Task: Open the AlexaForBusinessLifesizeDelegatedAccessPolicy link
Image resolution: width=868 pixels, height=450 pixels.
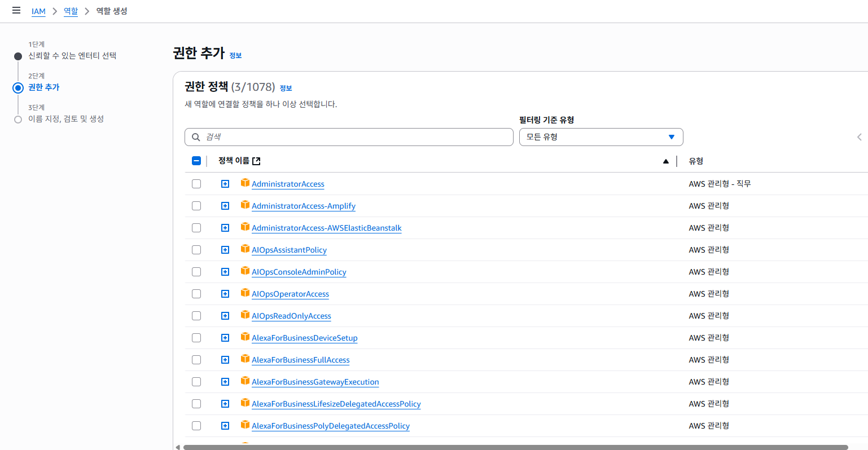Action: point(336,404)
